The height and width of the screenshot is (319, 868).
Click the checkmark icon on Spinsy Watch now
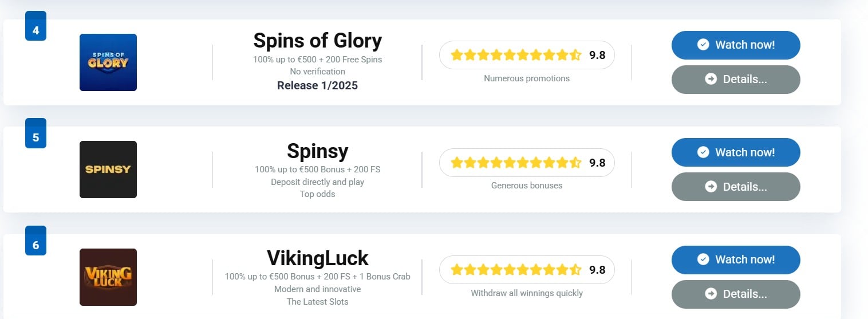703,152
